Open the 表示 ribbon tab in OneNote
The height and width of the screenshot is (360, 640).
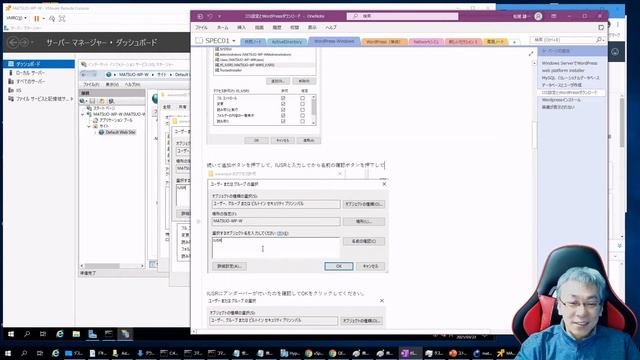tap(312, 27)
